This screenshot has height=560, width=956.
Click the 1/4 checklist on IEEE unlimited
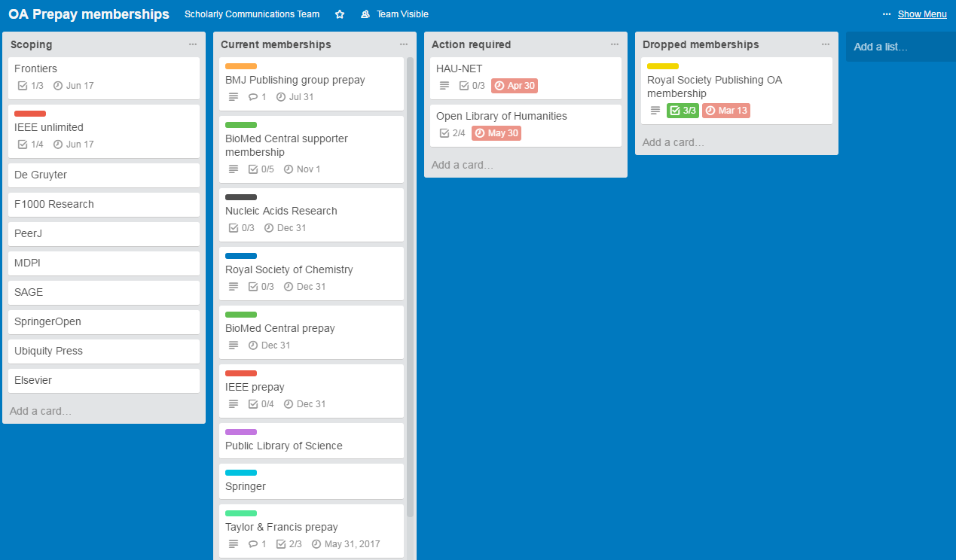point(30,145)
